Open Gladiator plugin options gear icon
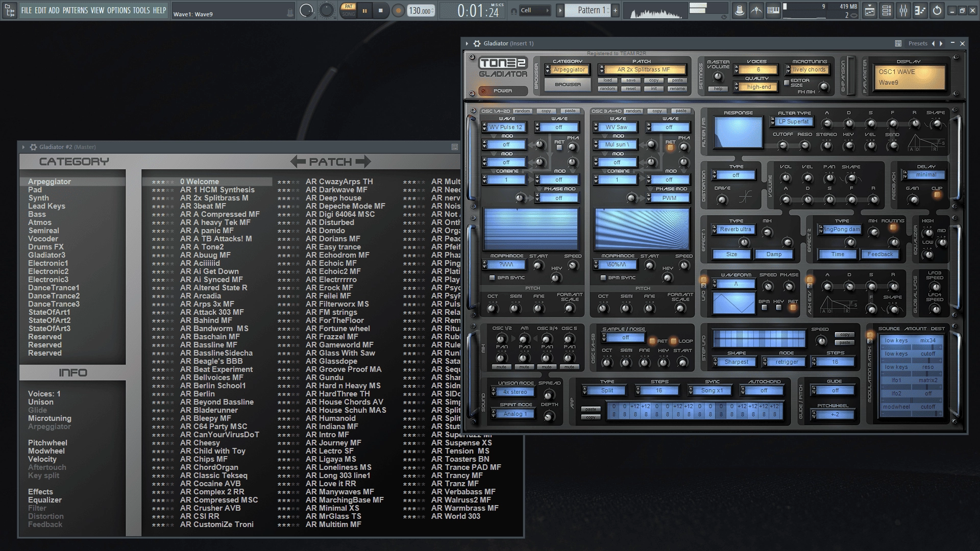Image resolution: width=980 pixels, height=551 pixels. click(477, 44)
